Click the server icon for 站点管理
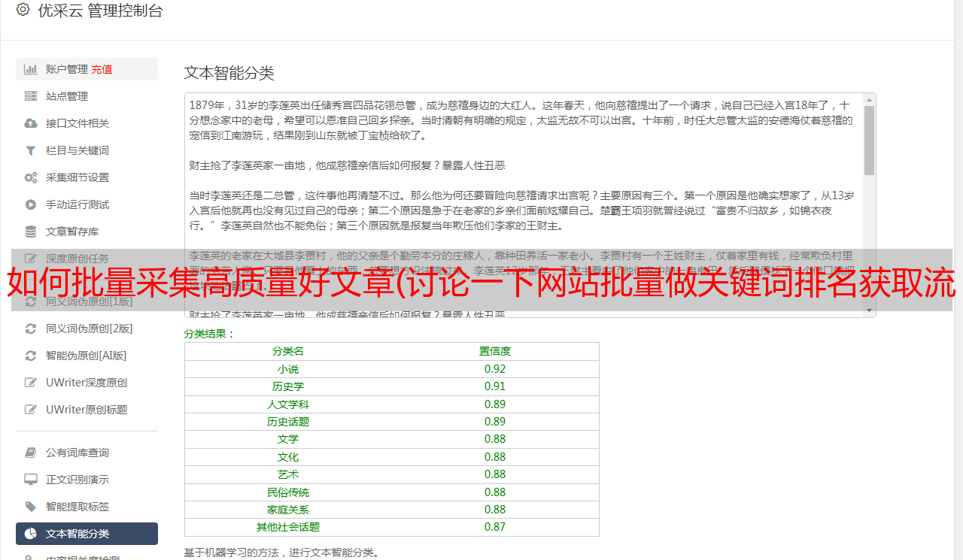 click(31, 96)
